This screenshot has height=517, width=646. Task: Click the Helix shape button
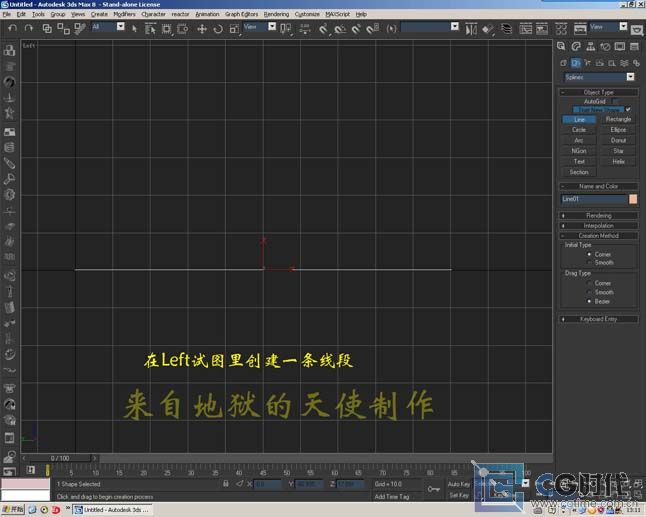pos(618,161)
